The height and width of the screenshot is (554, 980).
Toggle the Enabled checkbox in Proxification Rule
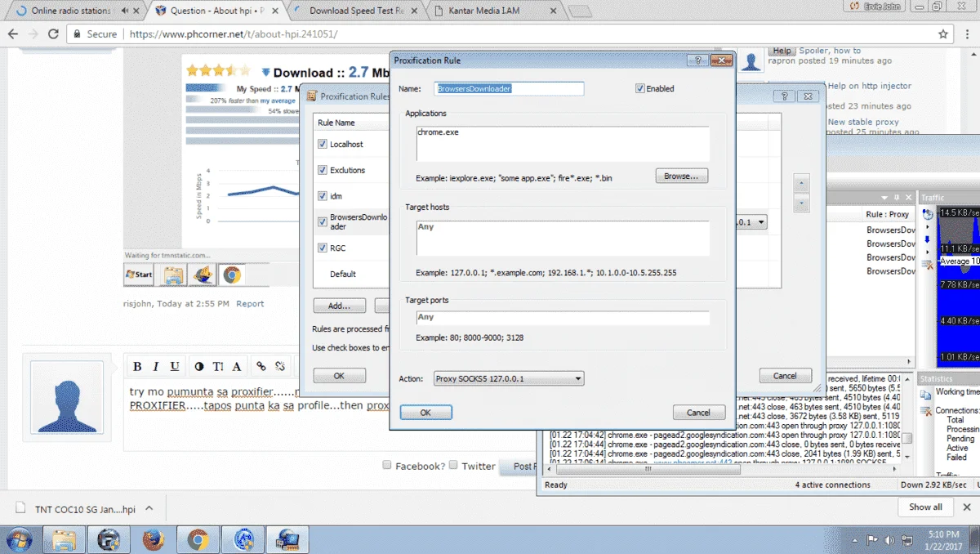[639, 88]
